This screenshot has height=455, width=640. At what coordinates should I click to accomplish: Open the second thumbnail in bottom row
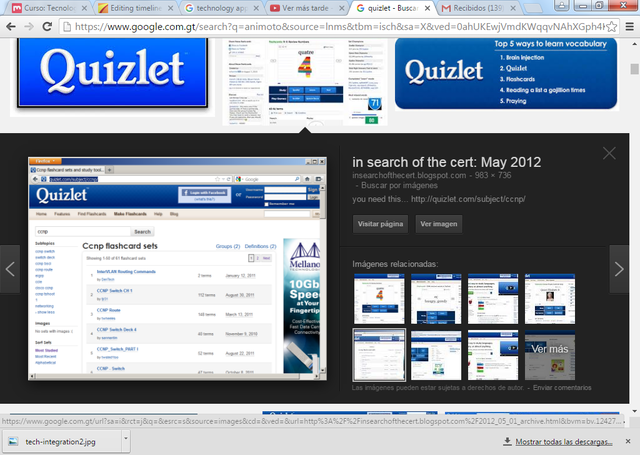[436, 355]
